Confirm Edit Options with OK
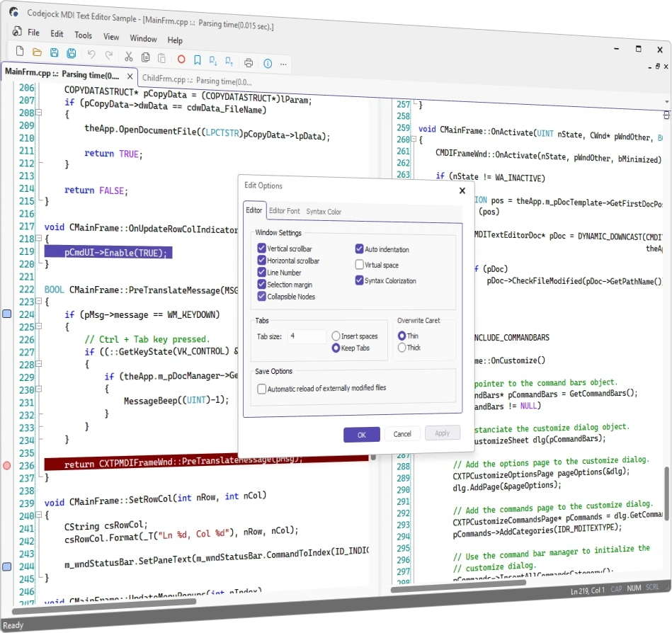Image resolution: width=672 pixels, height=633 pixels. pos(362,435)
